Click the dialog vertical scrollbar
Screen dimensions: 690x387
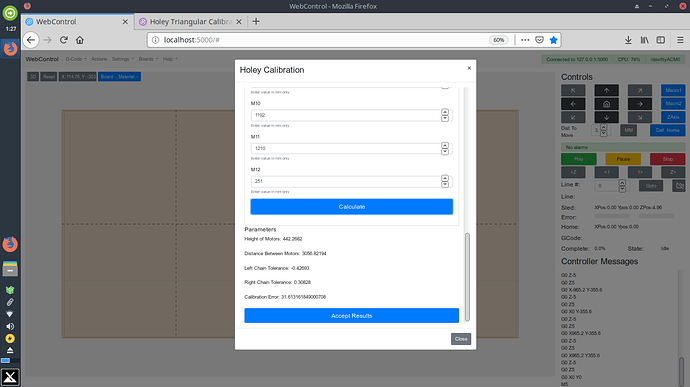pos(467,277)
